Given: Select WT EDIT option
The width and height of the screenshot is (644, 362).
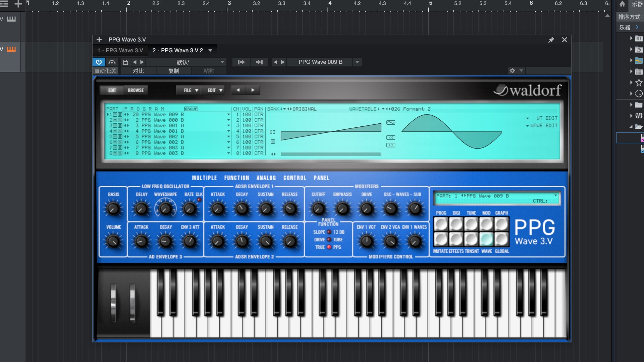Looking at the screenshot, I should tap(547, 118).
